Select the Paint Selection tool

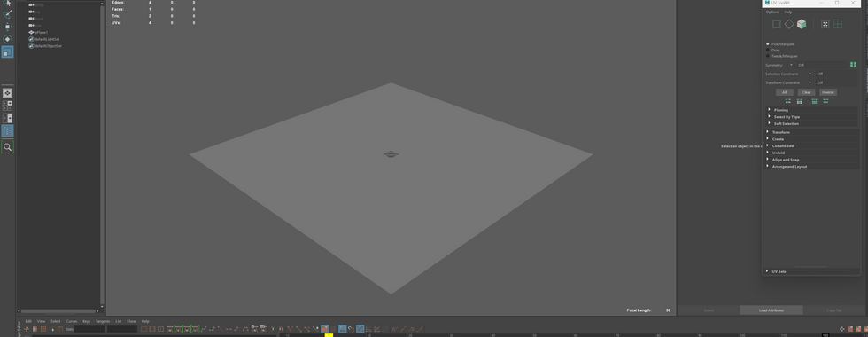click(x=8, y=14)
